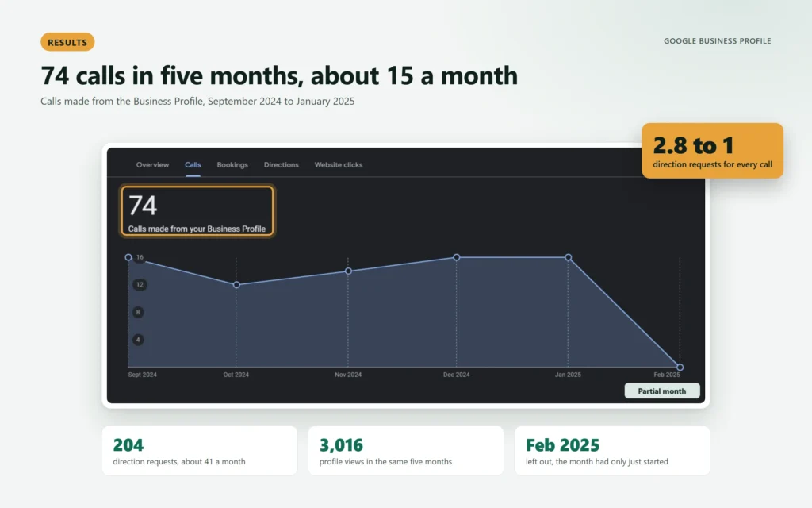The height and width of the screenshot is (508, 812).
Task: Click the y-axis label 4
Action: point(138,340)
